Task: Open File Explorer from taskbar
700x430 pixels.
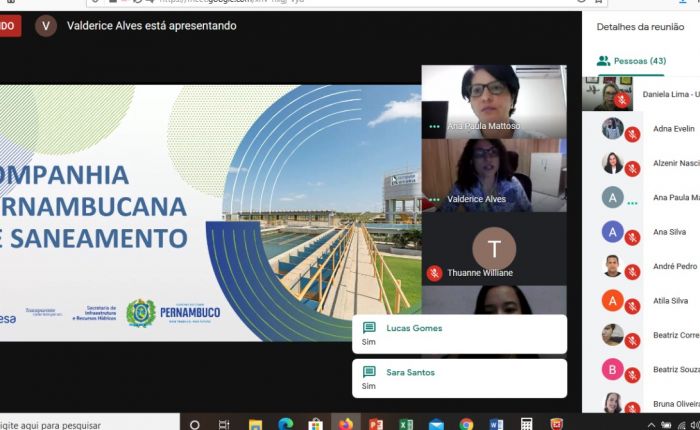Action: (x=255, y=425)
